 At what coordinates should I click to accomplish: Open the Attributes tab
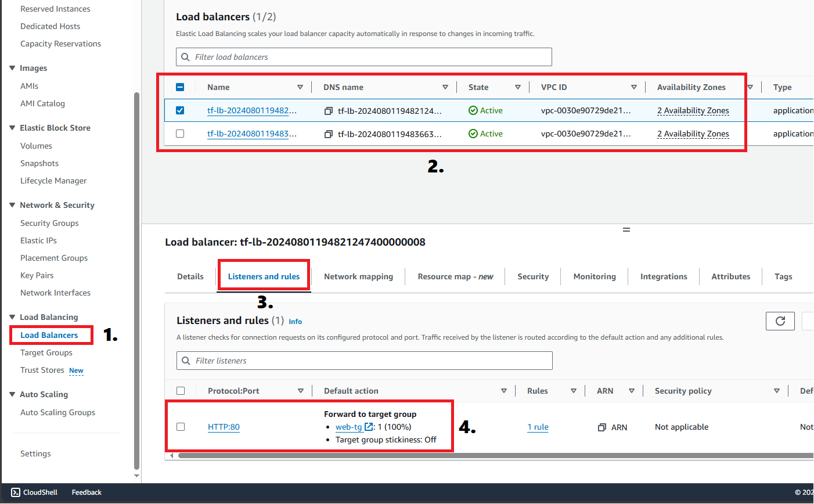(x=731, y=276)
